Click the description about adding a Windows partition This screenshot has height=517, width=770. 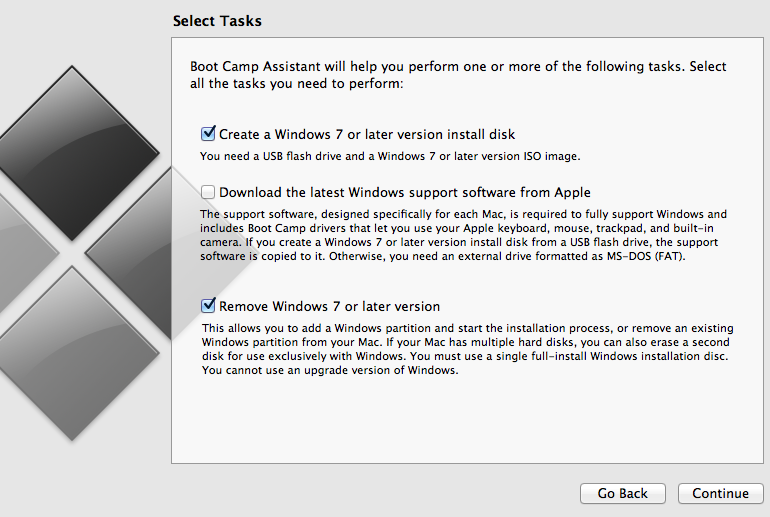point(468,349)
